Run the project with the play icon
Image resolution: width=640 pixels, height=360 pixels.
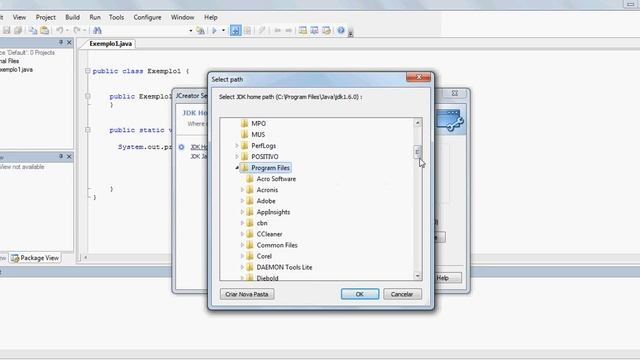click(214, 30)
